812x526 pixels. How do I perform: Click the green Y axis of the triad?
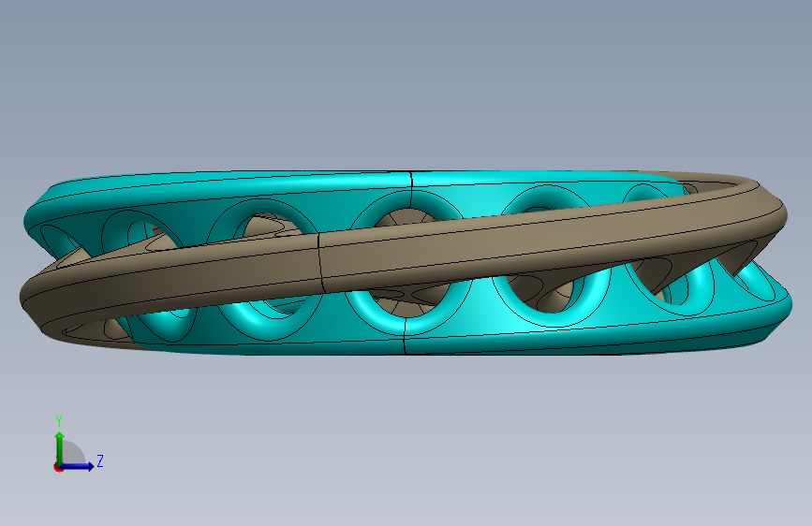(x=60, y=448)
